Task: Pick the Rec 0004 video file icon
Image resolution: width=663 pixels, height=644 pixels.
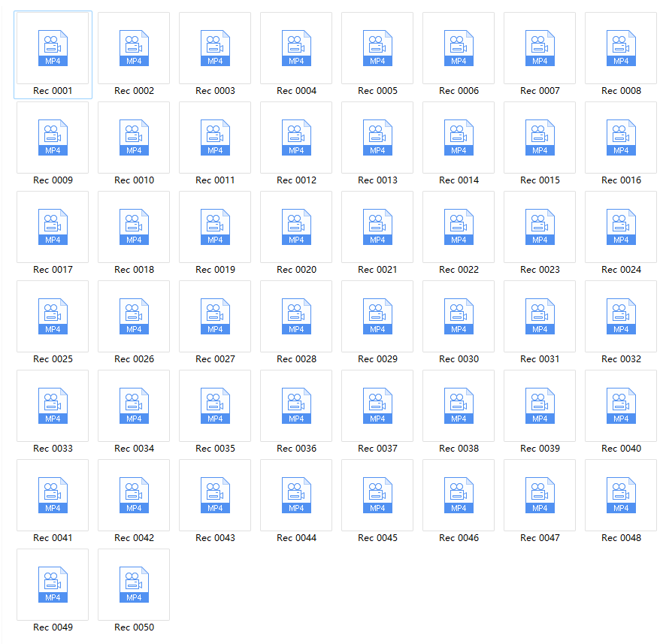Action: pos(296,48)
